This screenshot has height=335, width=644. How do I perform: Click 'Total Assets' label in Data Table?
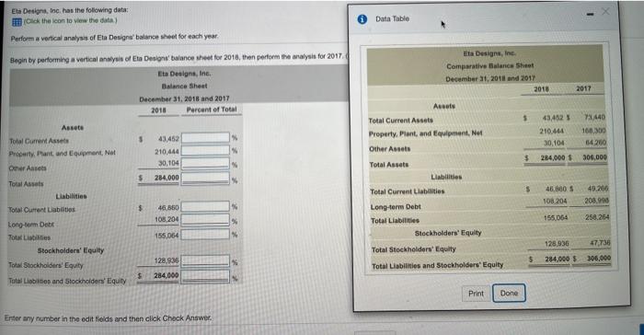tap(389, 165)
